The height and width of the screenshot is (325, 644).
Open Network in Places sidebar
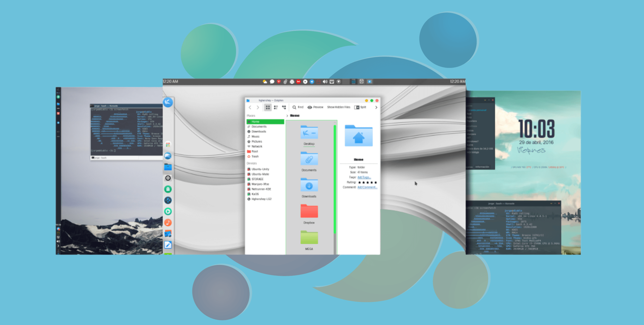[265, 147]
